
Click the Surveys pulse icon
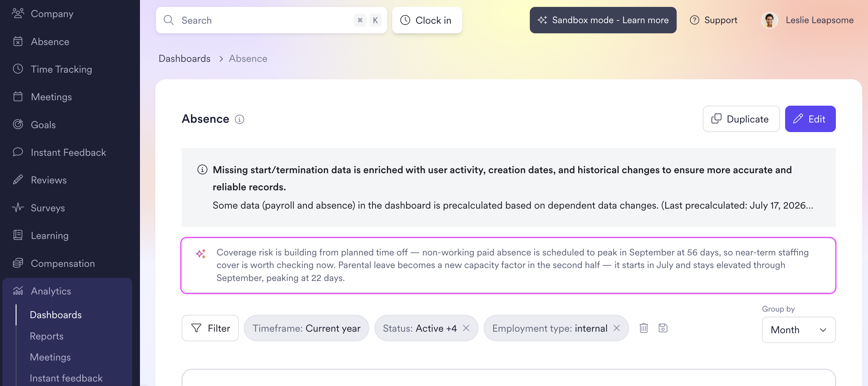tap(18, 207)
